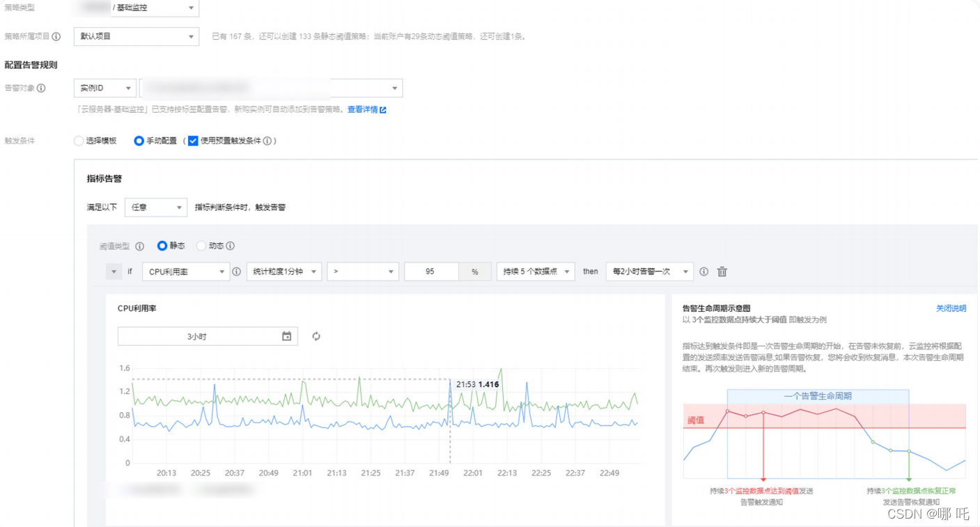Image resolution: width=980 pixels, height=527 pixels.
Task: Open the 任意 condition match dropdown
Action: pos(156,207)
